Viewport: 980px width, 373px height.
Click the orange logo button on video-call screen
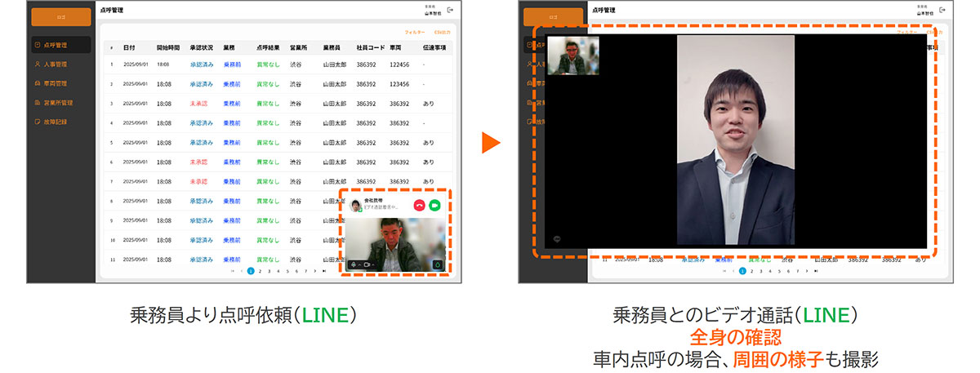[x=553, y=17]
